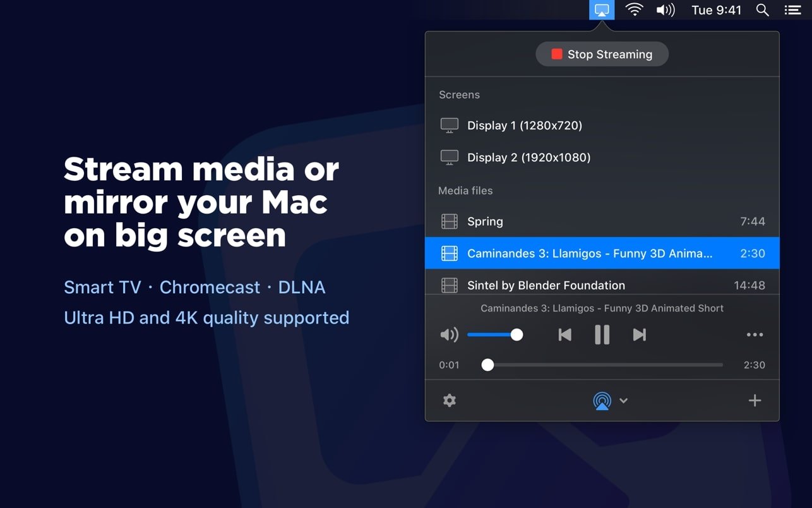Open the settings gear icon
The image size is (812, 508).
(x=449, y=401)
